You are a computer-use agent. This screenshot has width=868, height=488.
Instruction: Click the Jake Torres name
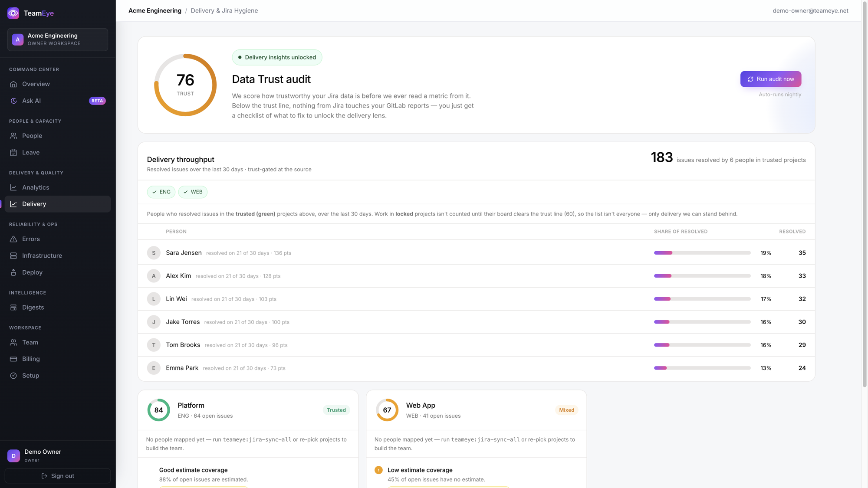[x=183, y=322]
